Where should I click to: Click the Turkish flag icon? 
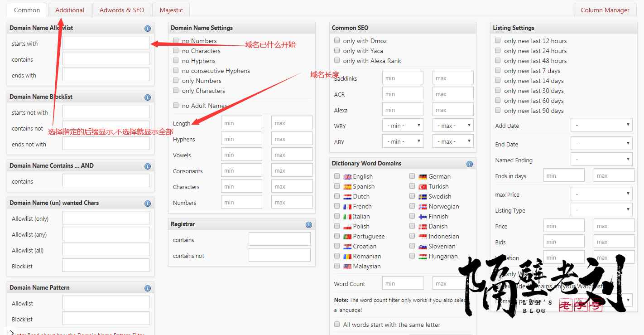[423, 187]
